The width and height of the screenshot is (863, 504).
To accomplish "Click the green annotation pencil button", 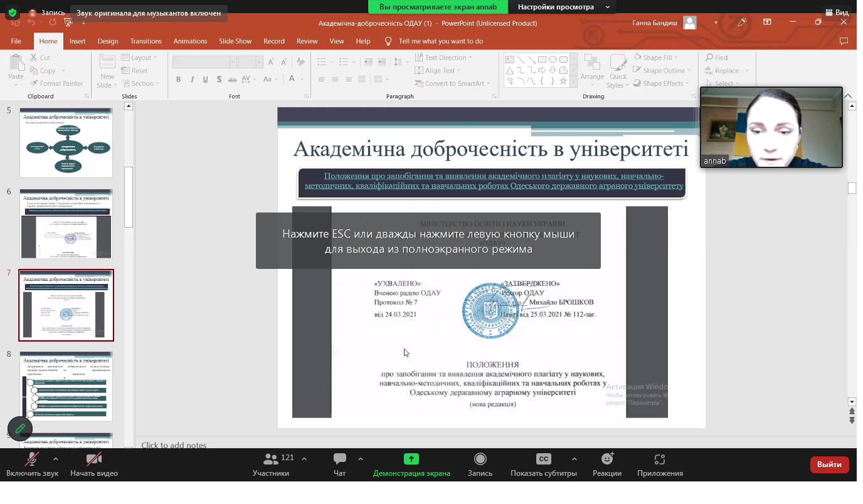I will (20, 429).
